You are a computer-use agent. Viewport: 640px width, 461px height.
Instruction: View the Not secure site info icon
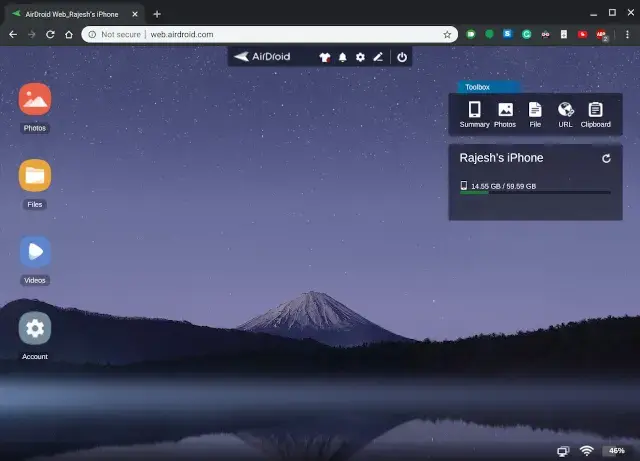tap(92, 34)
